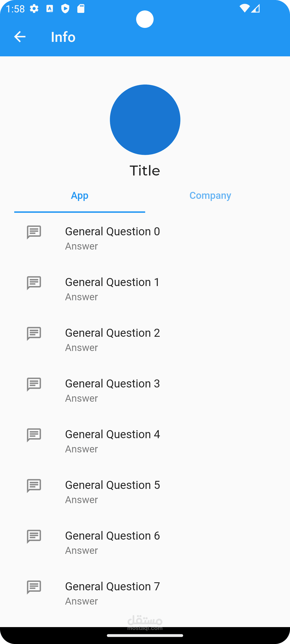Click the message icon next to General Question 6

click(x=34, y=536)
